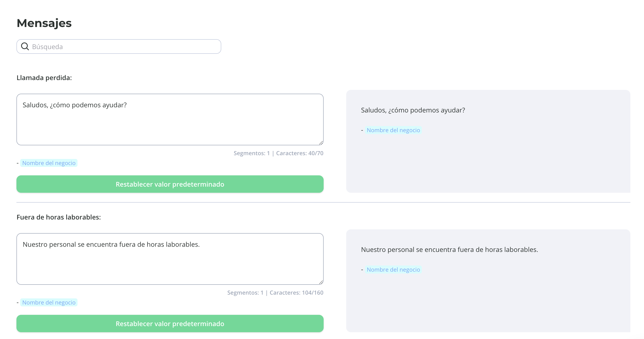
Task: Select Nombre del negocio tag in first preview panel
Action: (x=393, y=130)
